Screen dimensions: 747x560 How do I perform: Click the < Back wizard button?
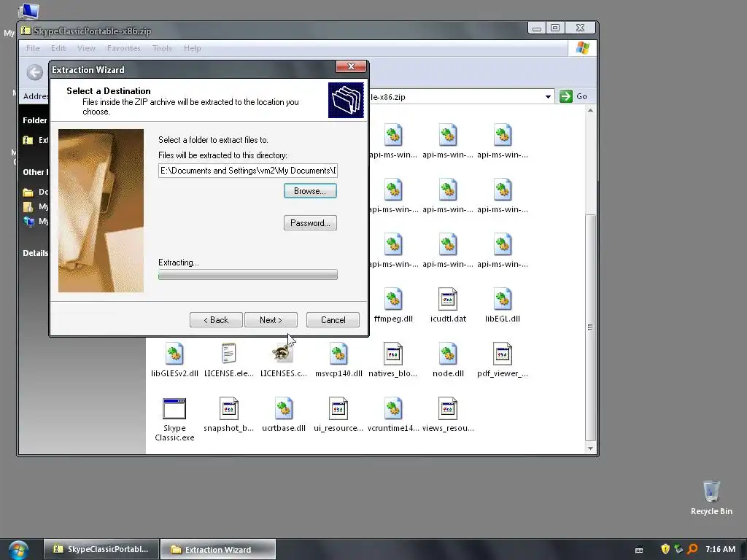pyautogui.click(x=216, y=320)
